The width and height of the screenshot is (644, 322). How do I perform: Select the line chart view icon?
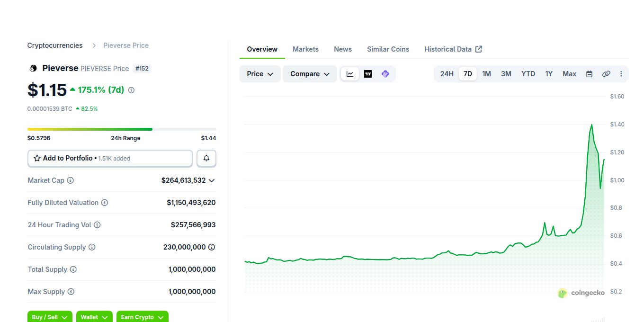(x=350, y=74)
